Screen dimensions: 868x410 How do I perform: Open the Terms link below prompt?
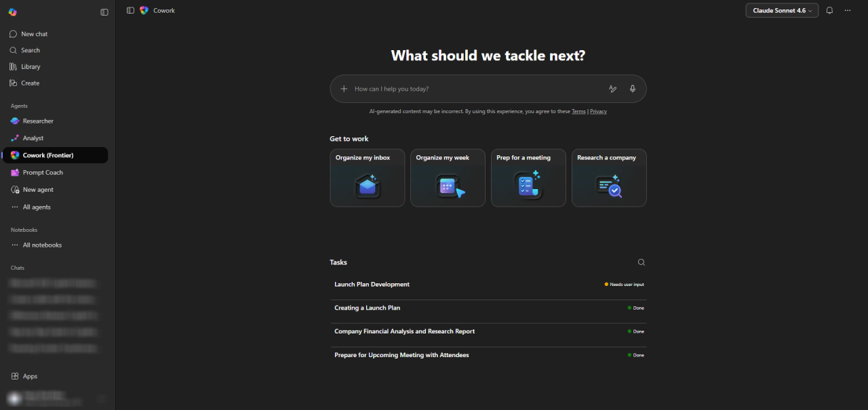tap(578, 112)
